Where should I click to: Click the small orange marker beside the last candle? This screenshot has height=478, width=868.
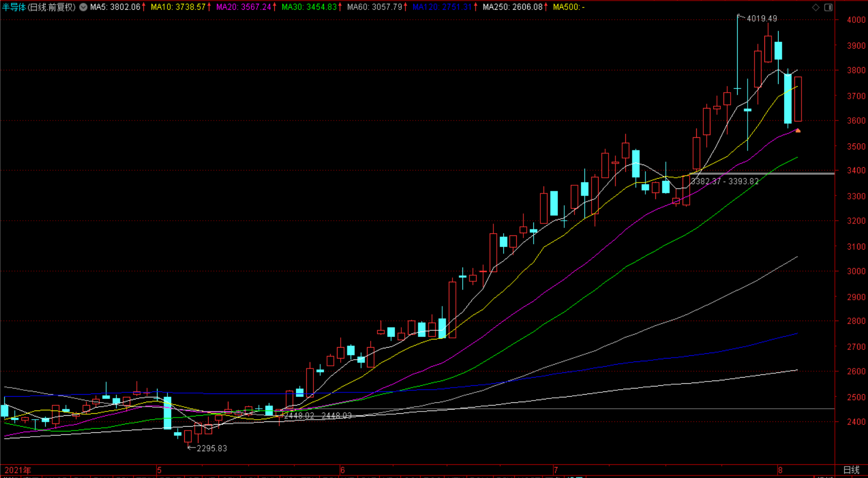tap(798, 130)
